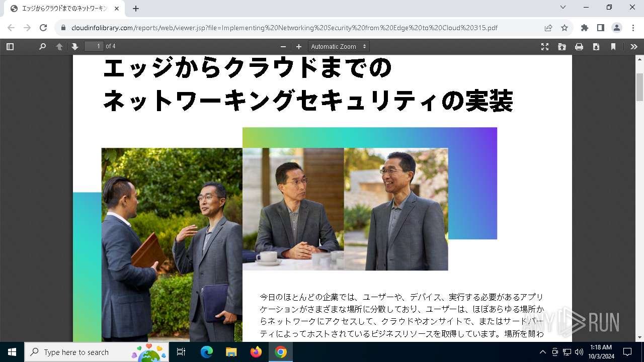
Task: Open volume control in tray
Action: coord(579,352)
